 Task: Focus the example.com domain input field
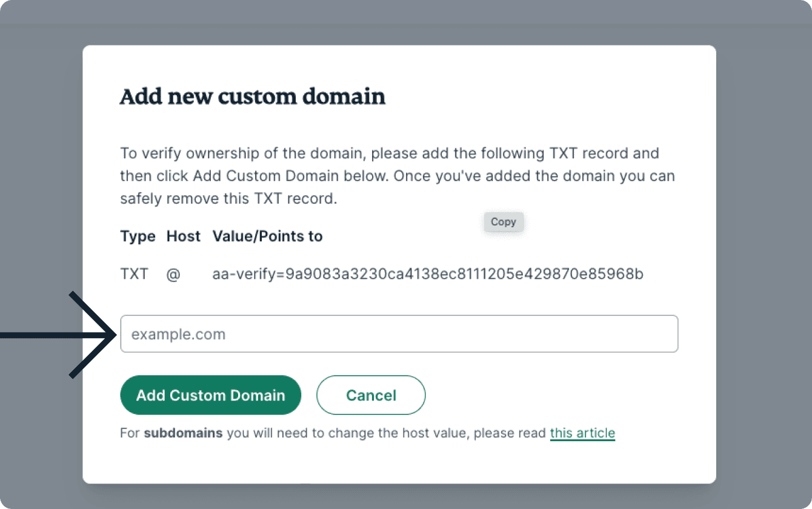click(x=399, y=334)
